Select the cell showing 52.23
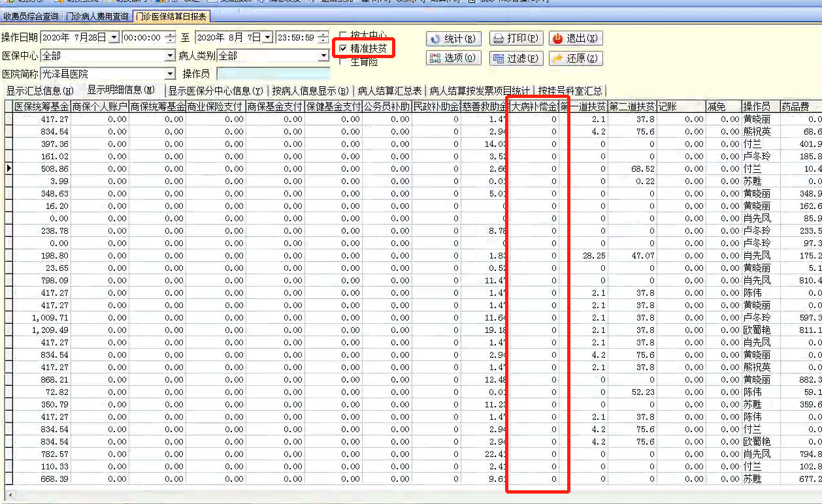The height and width of the screenshot is (504, 822). pyautogui.click(x=632, y=392)
